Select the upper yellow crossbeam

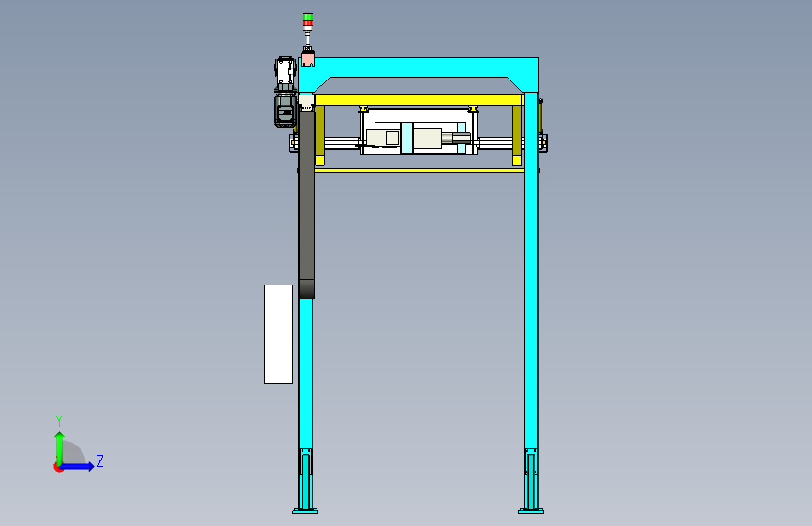coord(419,100)
